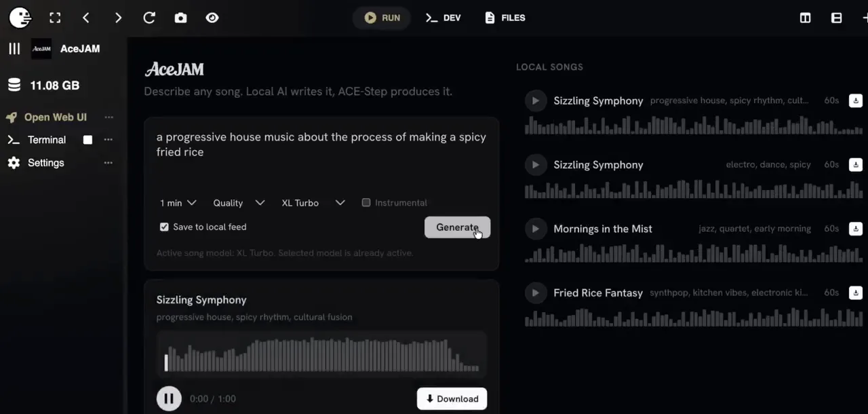This screenshot has height=414, width=868.
Task: Switch to the DEV tab
Action: [x=443, y=18]
